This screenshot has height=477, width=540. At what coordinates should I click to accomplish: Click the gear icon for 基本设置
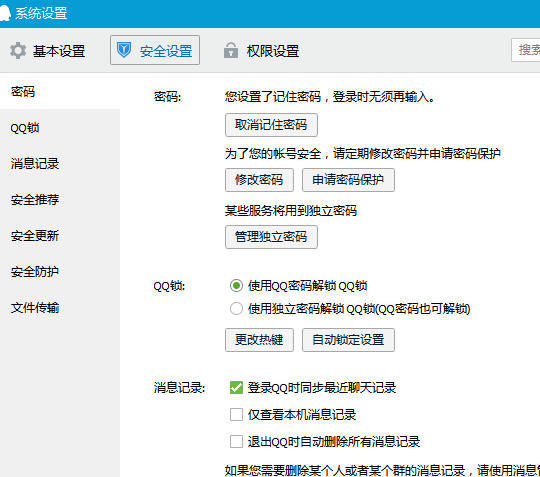point(18,51)
